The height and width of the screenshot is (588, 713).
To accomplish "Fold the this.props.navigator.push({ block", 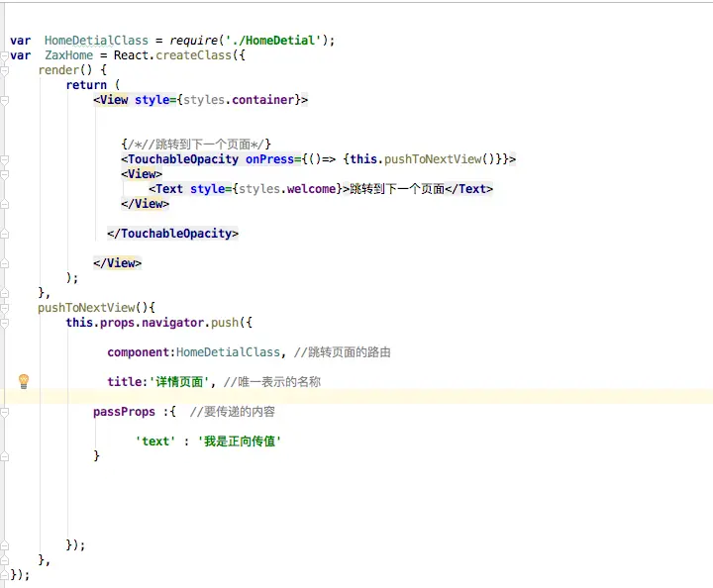I will pos(4,323).
